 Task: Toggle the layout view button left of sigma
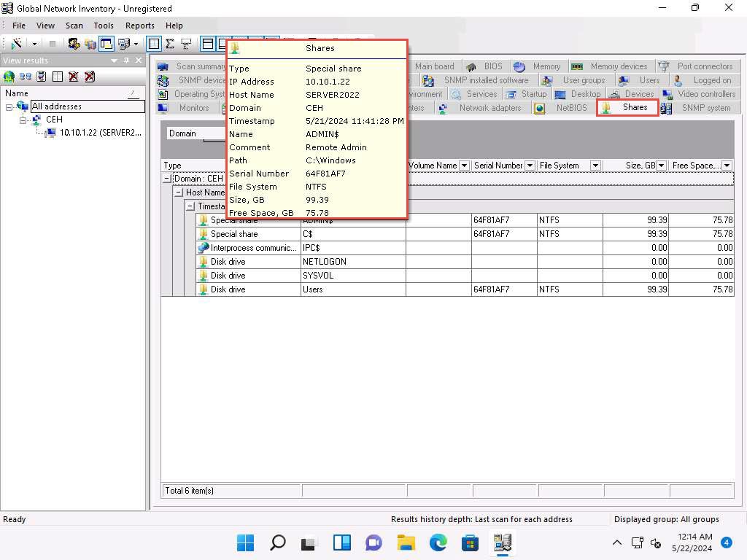[154, 44]
